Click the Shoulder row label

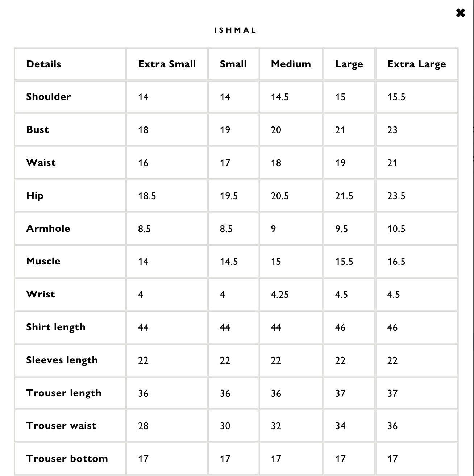(x=49, y=97)
